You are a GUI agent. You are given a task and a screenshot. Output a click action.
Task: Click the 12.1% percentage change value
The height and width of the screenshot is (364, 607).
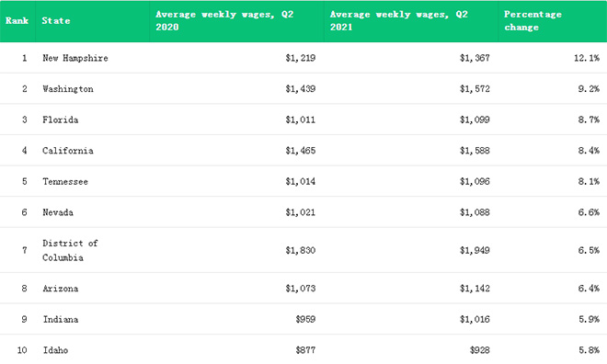tap(587, 58)
